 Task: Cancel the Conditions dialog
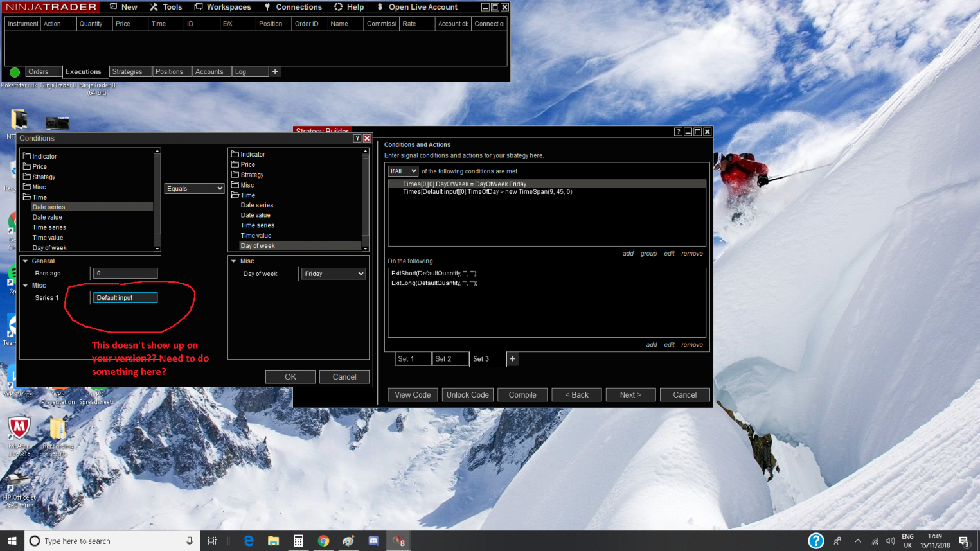[344, 377]
